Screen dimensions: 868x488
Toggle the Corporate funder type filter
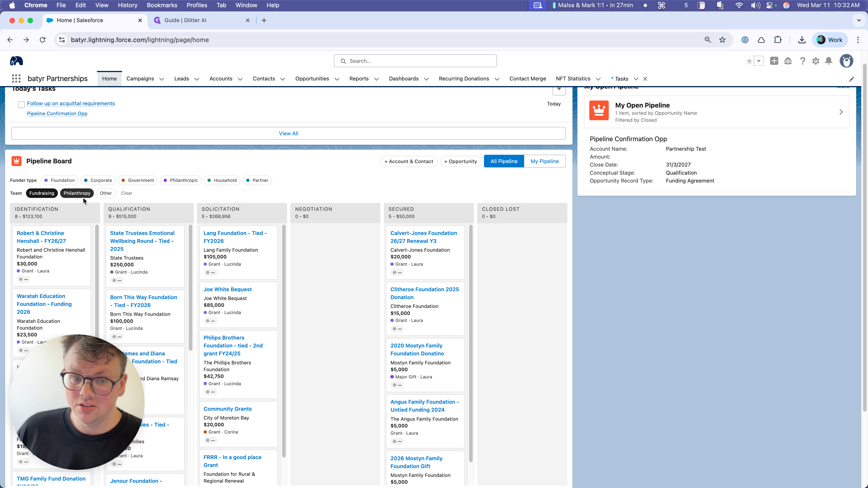pyautogui.click(x=98, y=180)
